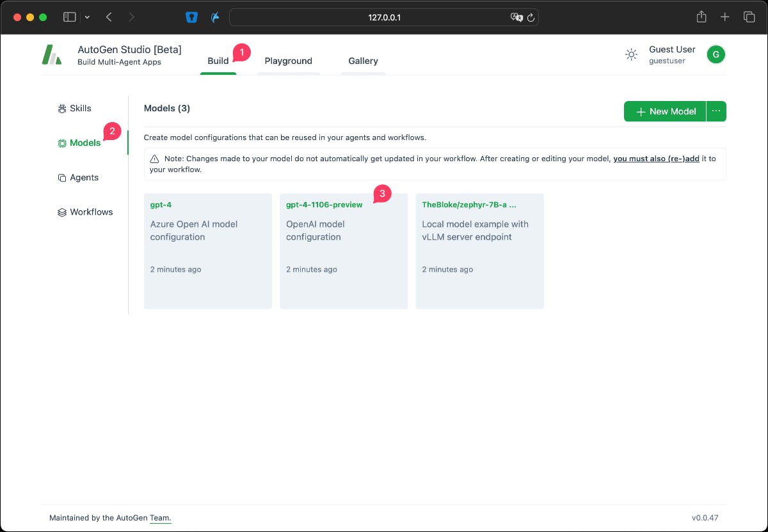Viewport: 768px width, 532px height.
Task: Click 'AutoGen Studio [Beta]' title text
Action: pyautogui.click(x=129, y=49)
